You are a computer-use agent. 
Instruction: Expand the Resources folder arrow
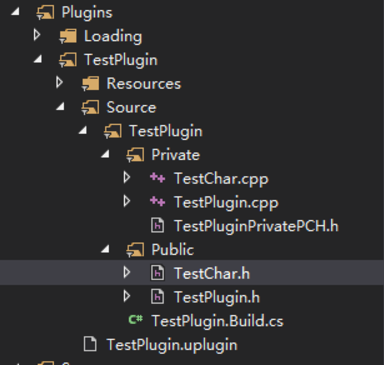click(59, 82)
